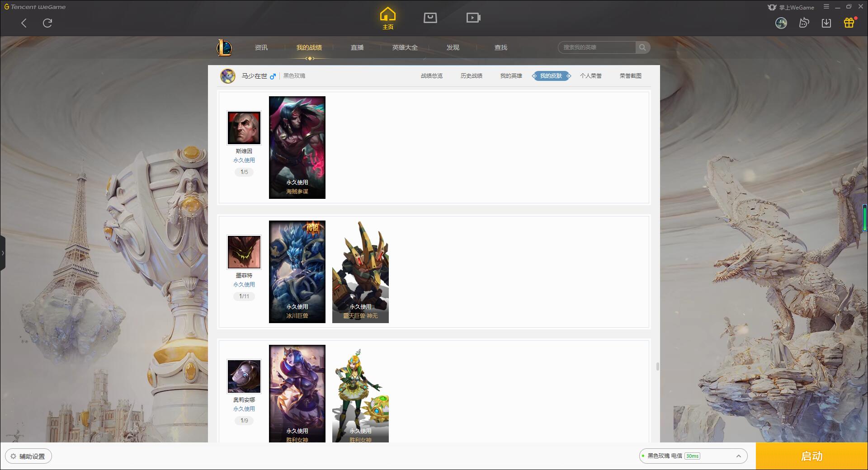Open the store bag icon

[x=430, y=18]
